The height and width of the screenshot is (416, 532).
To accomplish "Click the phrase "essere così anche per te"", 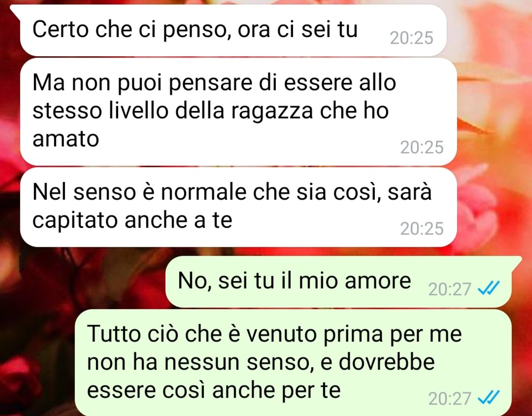I will point(214,390).
